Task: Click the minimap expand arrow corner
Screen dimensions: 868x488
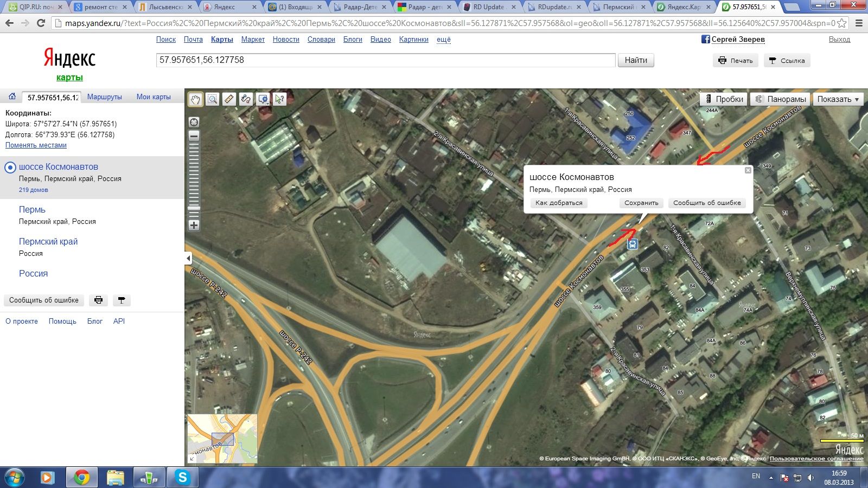Action: (192, 459)
